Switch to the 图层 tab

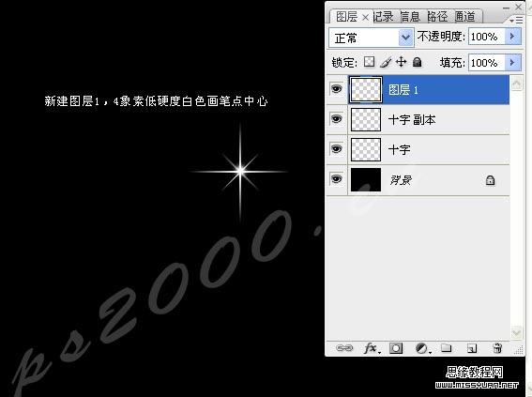346,17
